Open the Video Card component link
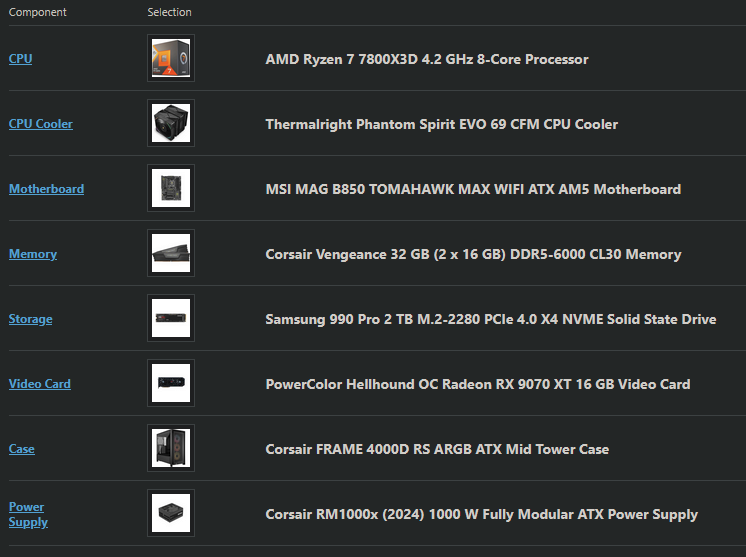The image size is (746, 557). pos(39,384)
